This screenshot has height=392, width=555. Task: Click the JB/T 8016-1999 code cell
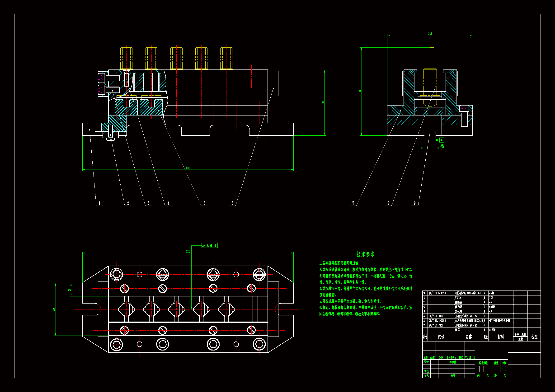point(437,293)
